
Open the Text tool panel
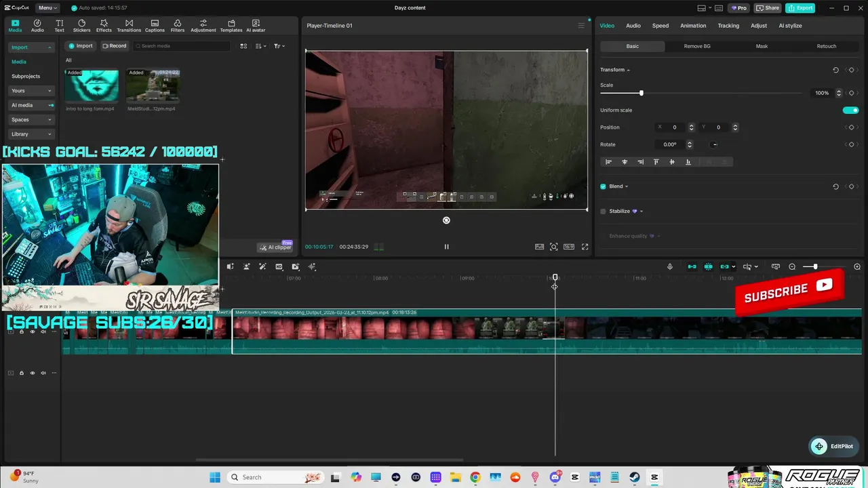[x=60, y=26]
